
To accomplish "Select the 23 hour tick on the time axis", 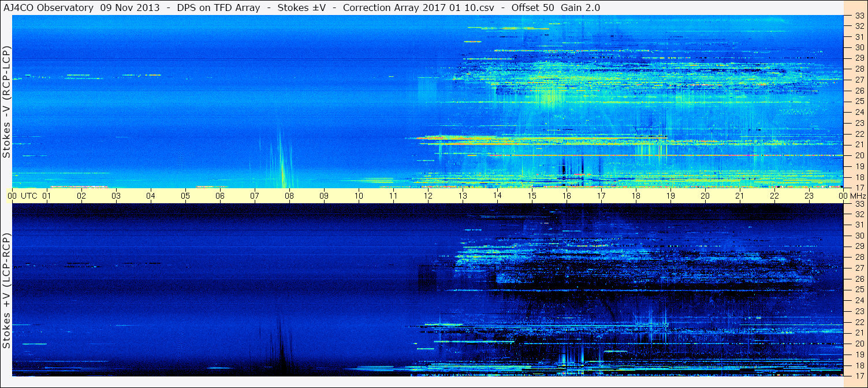I will [x=809, y=196].
